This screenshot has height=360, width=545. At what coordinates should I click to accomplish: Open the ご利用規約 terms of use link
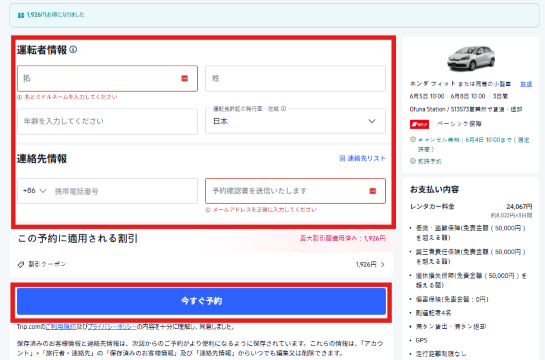(x=61, y=327)
